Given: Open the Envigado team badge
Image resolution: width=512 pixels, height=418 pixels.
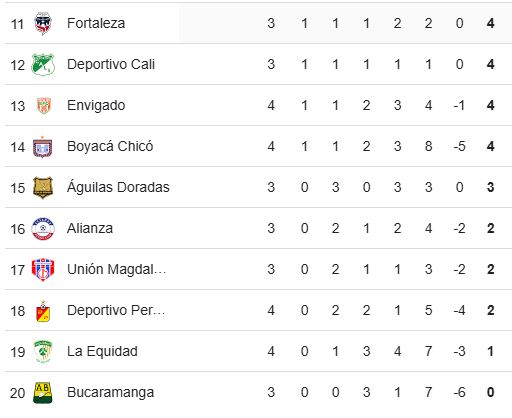Looking at the screenshot, I should click(44, 105).
